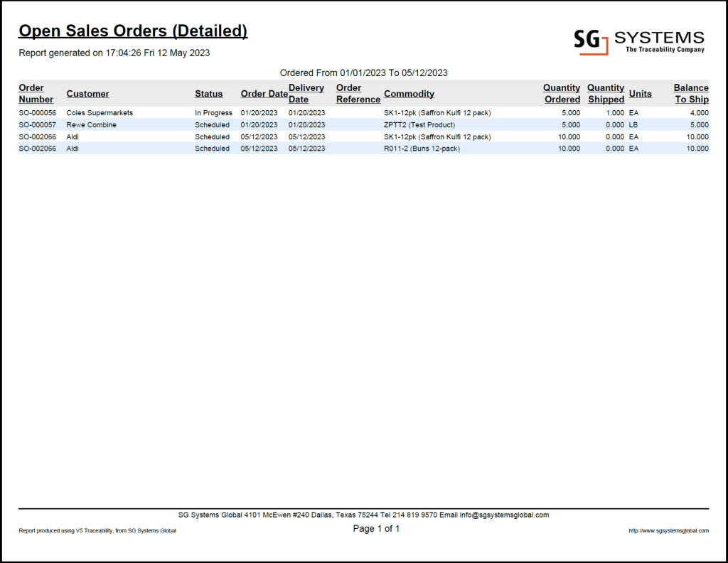This screenshot has width=728, height=563.
Task: Select the orange bracket in the SG logo
Action: point(608,48)
